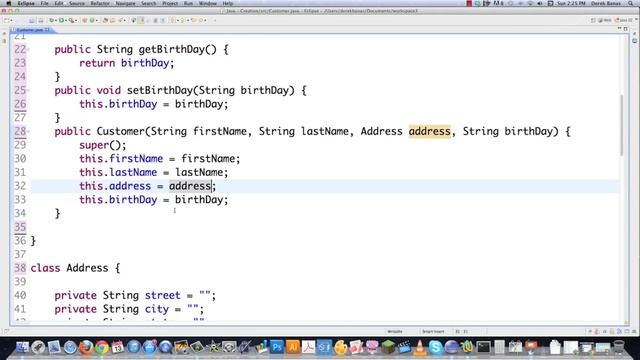Open the Run button dropdown arrow
Image resolution: width=640 pixels, height=360 pixels.
pyautogui.click(x=66, y=20)
